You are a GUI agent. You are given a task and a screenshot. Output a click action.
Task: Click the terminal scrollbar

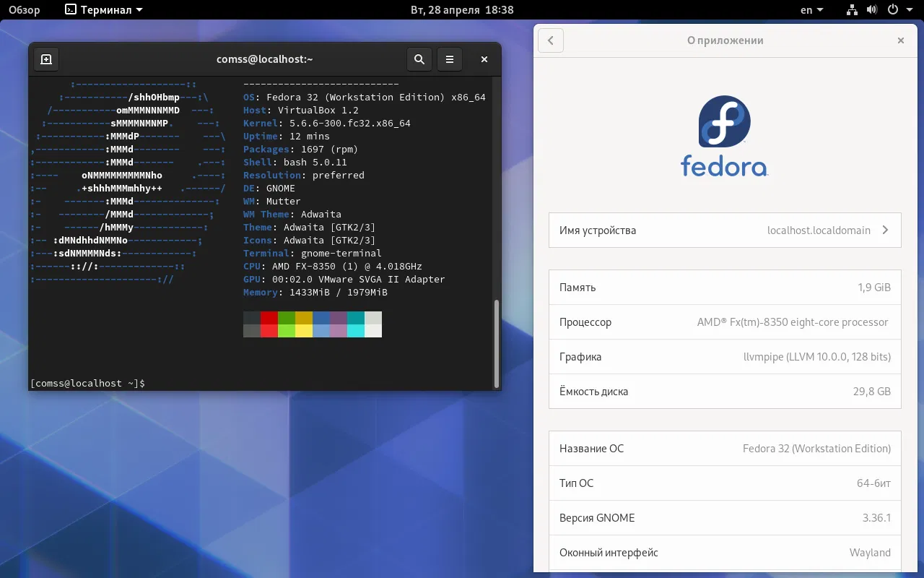click(495, 340)
